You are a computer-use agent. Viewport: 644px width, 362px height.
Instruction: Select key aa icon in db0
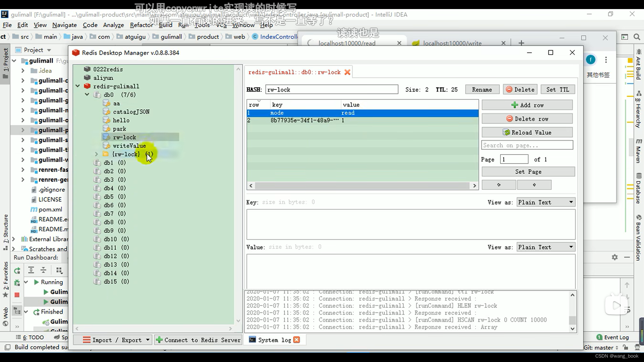pos(106,103)
